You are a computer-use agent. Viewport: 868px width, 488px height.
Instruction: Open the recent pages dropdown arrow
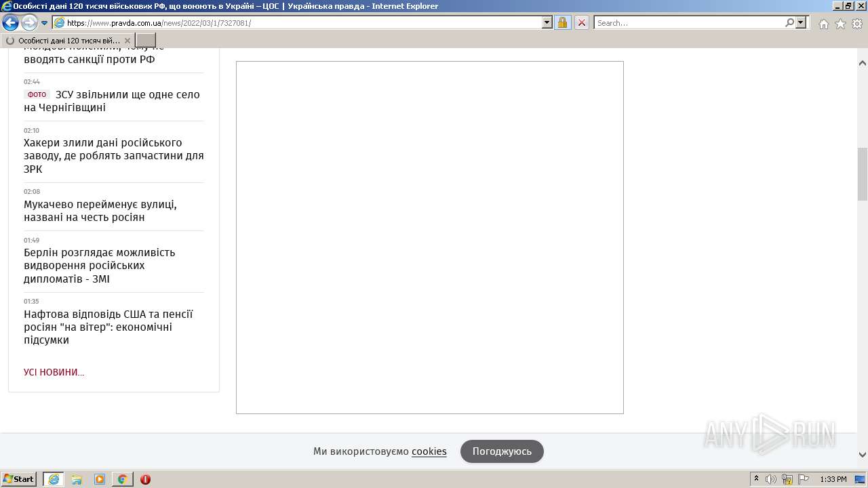pyautogui.click(x=45, y=23)
